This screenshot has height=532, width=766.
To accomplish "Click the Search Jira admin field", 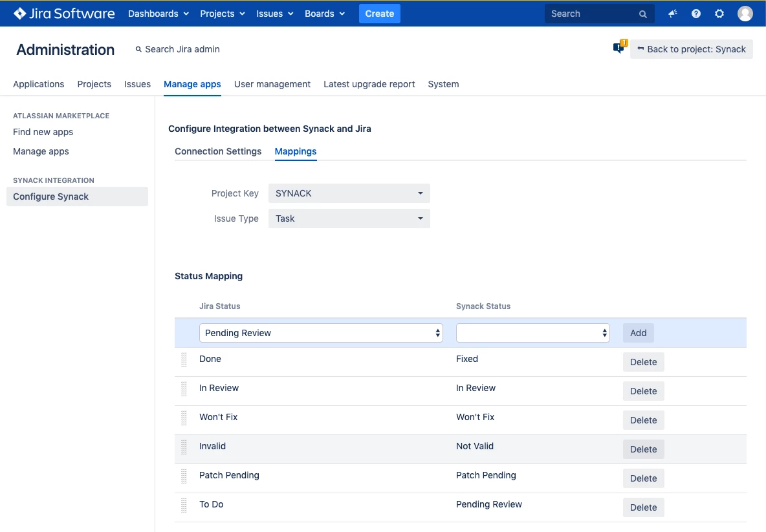I will tap(177, 48).
